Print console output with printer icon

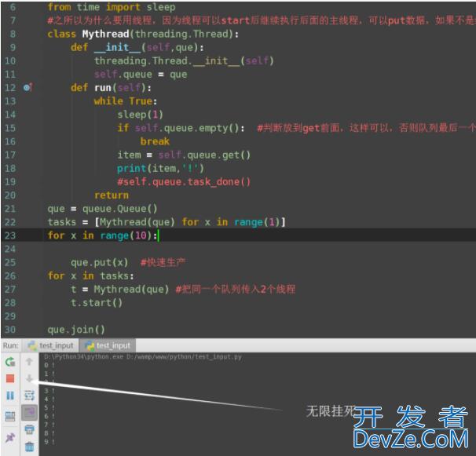click(x=29, y=429)
